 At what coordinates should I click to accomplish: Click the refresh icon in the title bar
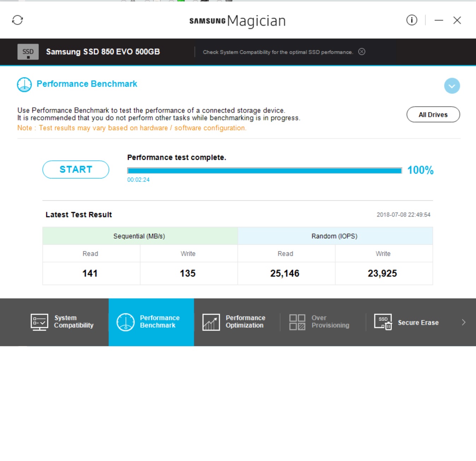tap(17, 20)
